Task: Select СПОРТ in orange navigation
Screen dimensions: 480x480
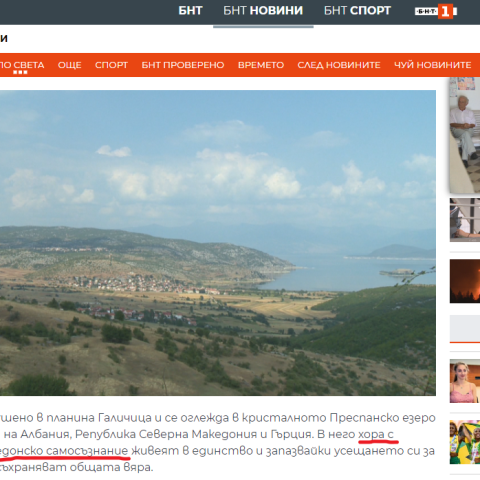Action: click(111, 65)
